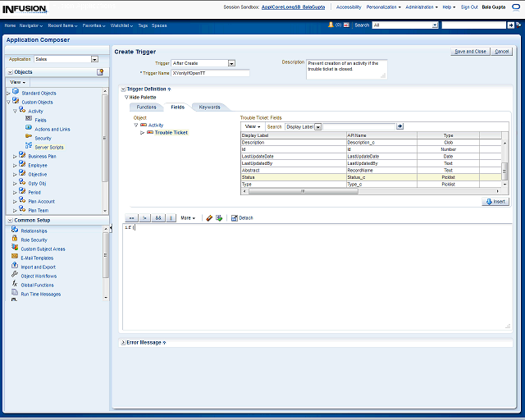Open E-Mail Templates via its envelope icon
The height and width of the screenshot is (420, 525).
(15, 258)
